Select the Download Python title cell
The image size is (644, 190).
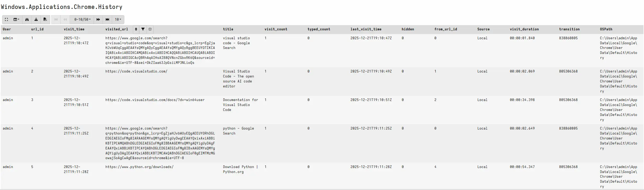tap(240, 169)
